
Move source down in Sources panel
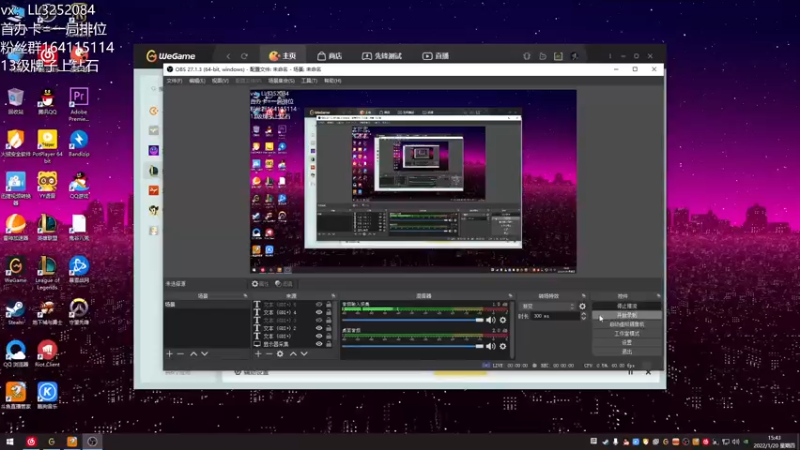[304, 354]
